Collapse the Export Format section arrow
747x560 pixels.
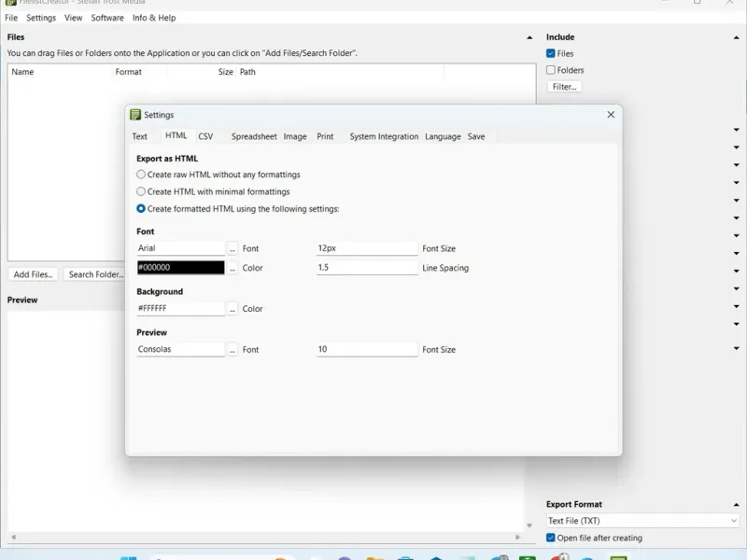[x=736, y=505]
